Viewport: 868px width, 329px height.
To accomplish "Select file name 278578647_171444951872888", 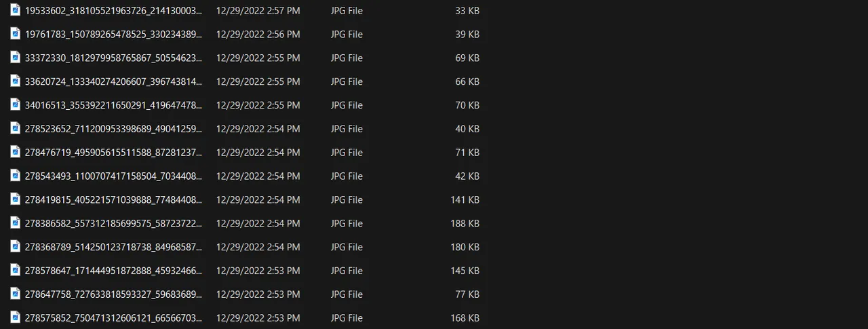I will click(113, 271).
